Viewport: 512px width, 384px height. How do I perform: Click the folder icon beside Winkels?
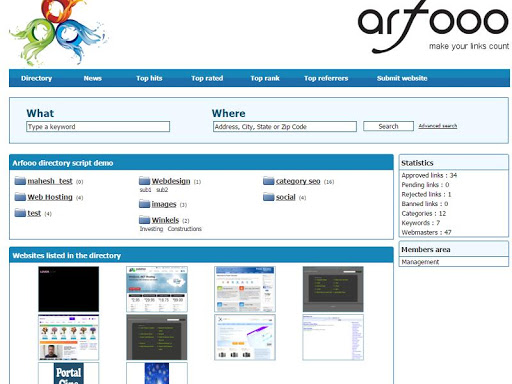pyautogui.click(x=144, y=220)
